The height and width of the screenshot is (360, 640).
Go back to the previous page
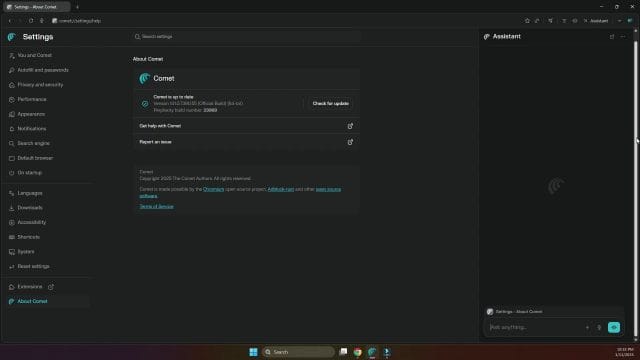point(10,21)
